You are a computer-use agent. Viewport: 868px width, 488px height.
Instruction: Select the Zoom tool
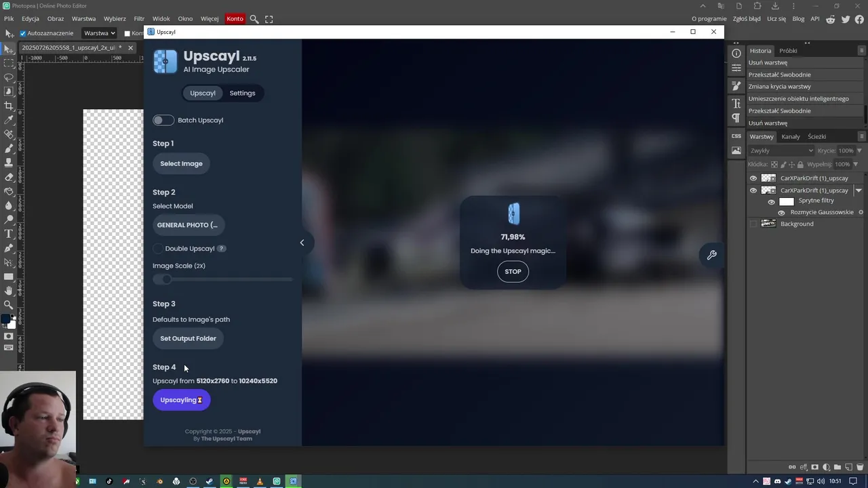pos(9,305)
